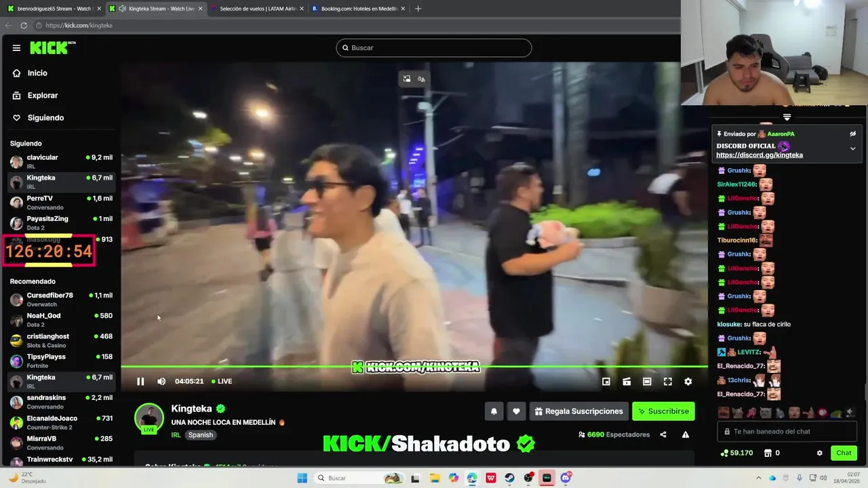Open PerreTV channel in sidebar

click(x=61, y=203)
